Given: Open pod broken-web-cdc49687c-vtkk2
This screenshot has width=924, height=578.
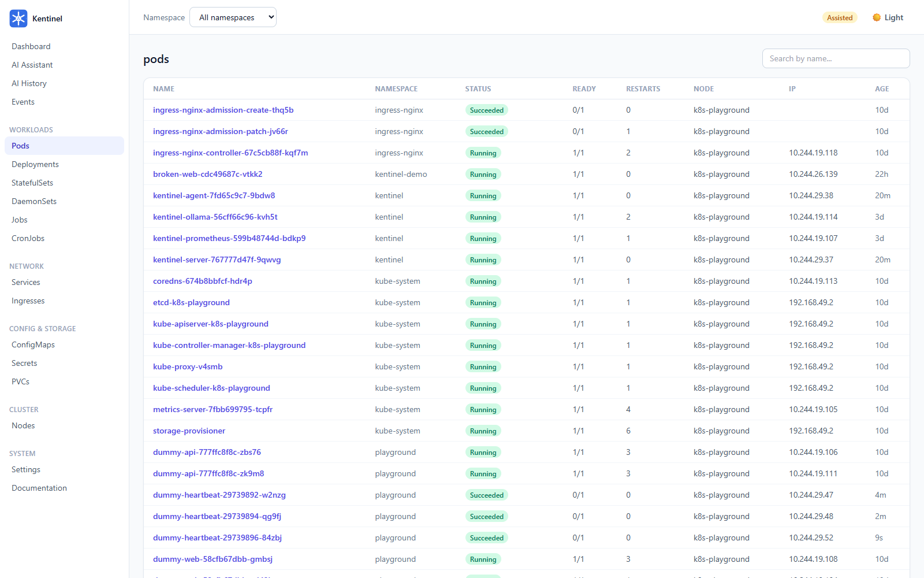Looking at the screenshot, I should pos(207,174).
